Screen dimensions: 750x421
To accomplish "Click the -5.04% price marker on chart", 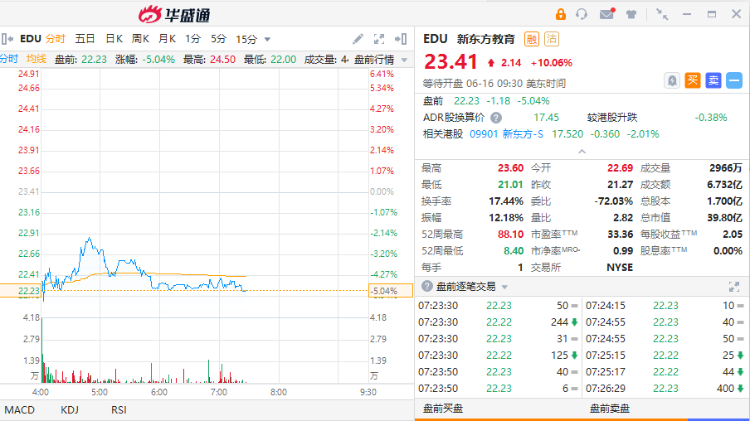I will (390, 291).
